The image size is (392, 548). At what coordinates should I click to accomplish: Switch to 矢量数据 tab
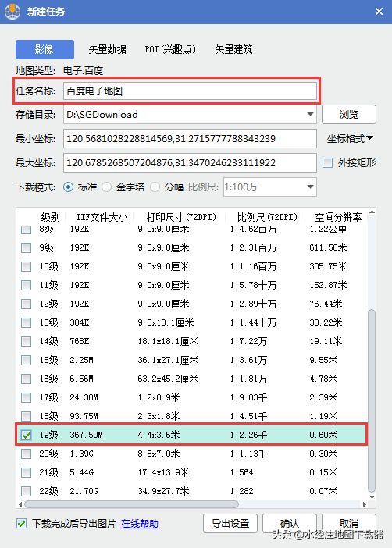point(107,49)
